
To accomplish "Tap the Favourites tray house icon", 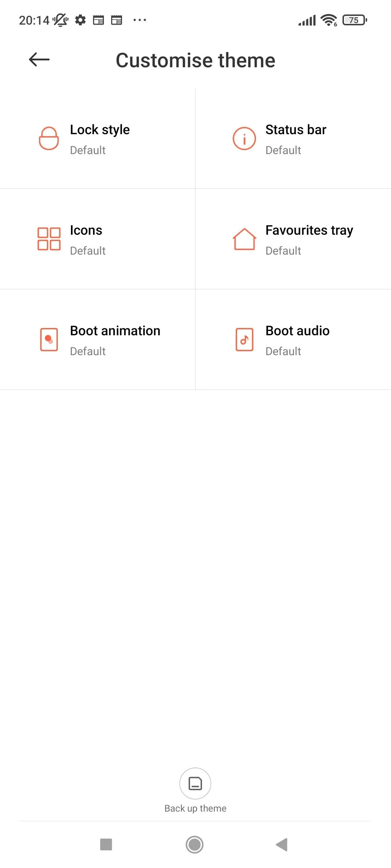I will click(244, 239).
